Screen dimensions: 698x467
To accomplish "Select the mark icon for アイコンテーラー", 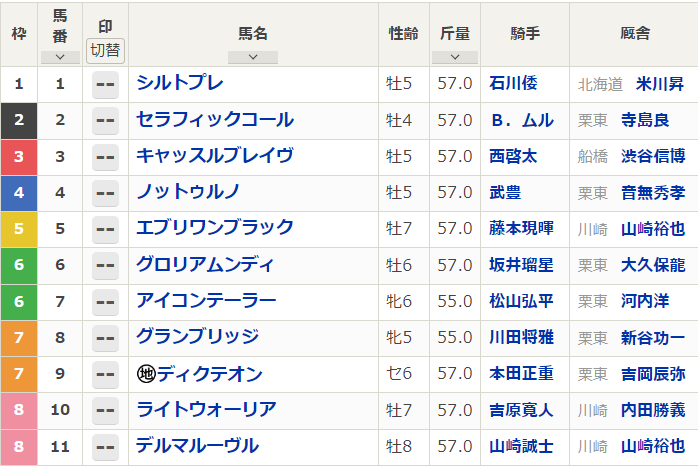I will [105, 302].
